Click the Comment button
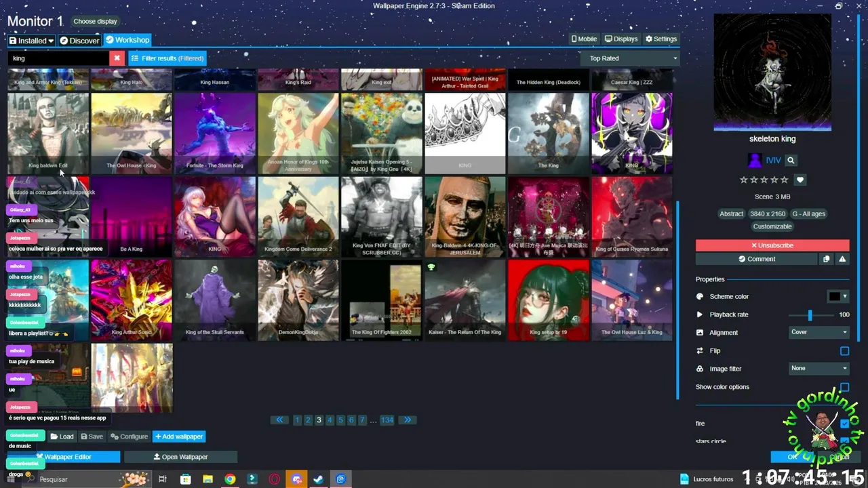The width and height of the screenshot is (868, 488). point(757,259)
